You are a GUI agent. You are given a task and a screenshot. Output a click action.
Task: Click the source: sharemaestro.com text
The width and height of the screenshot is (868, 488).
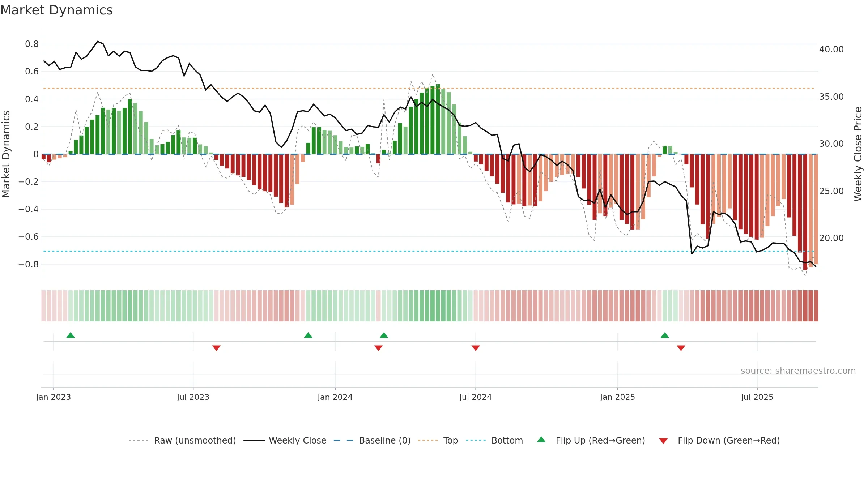tap(798, 371)
